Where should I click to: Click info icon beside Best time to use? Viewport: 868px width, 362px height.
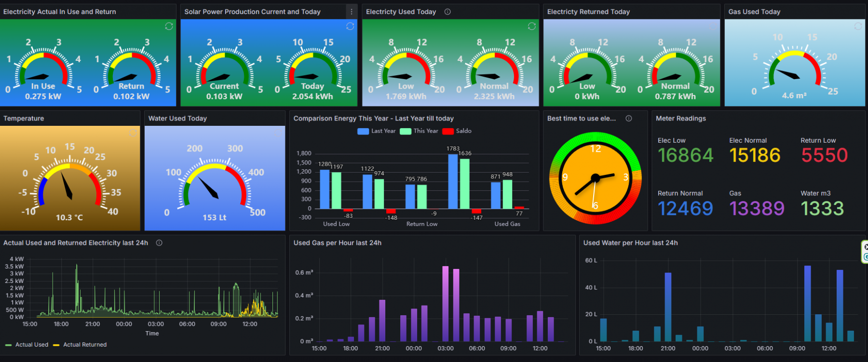click(629, 118)
